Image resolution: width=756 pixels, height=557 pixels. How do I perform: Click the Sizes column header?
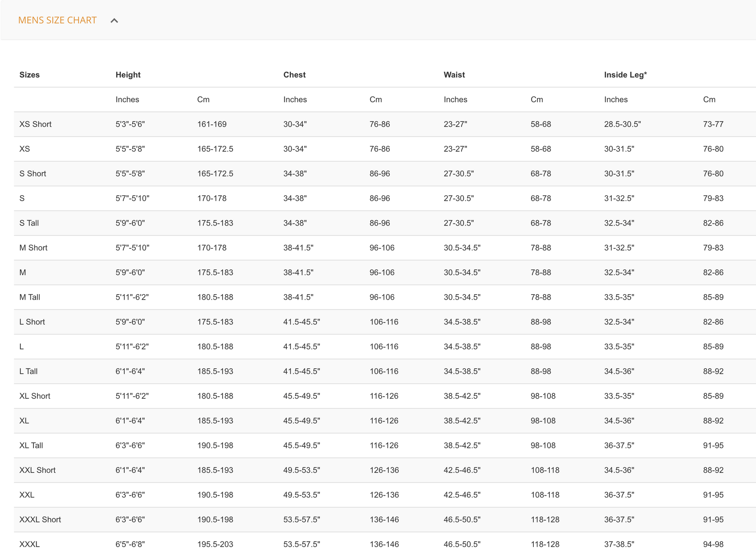(30, 75)
